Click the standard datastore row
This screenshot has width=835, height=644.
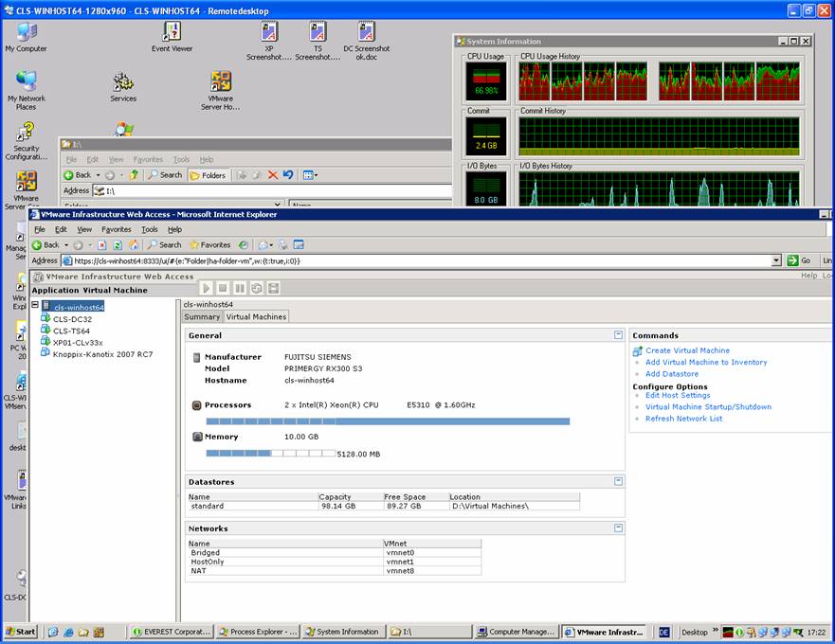pos(384,506)
